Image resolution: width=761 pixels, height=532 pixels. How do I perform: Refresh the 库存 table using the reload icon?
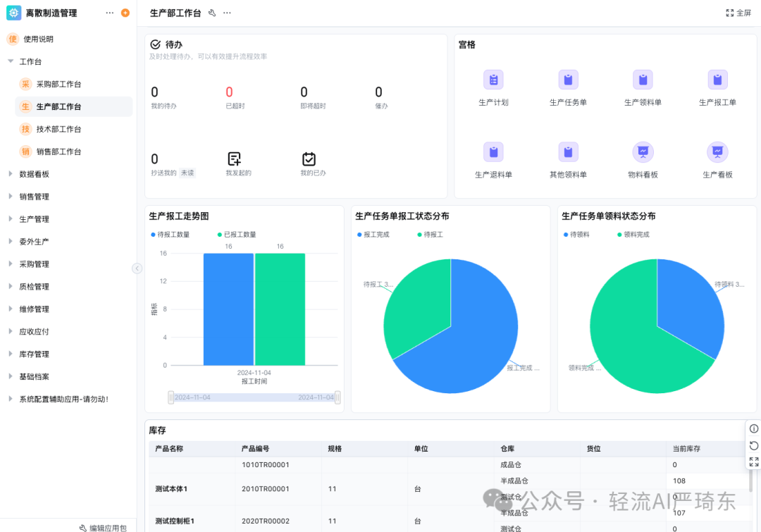tap(753, 445)
